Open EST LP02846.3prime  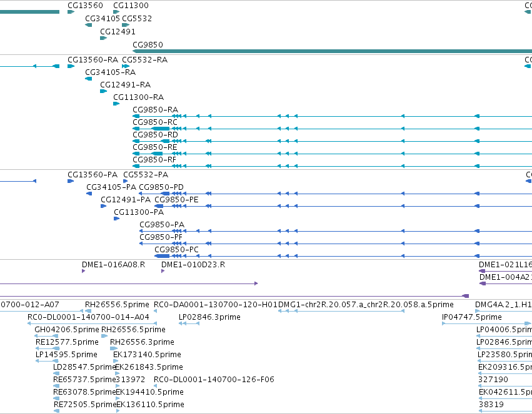tap(209, 317)
